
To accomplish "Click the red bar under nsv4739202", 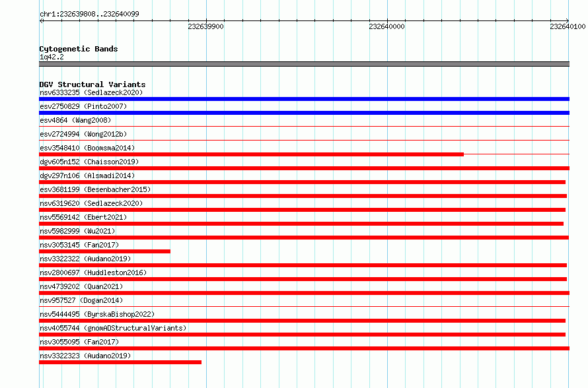I will point(304,293).
